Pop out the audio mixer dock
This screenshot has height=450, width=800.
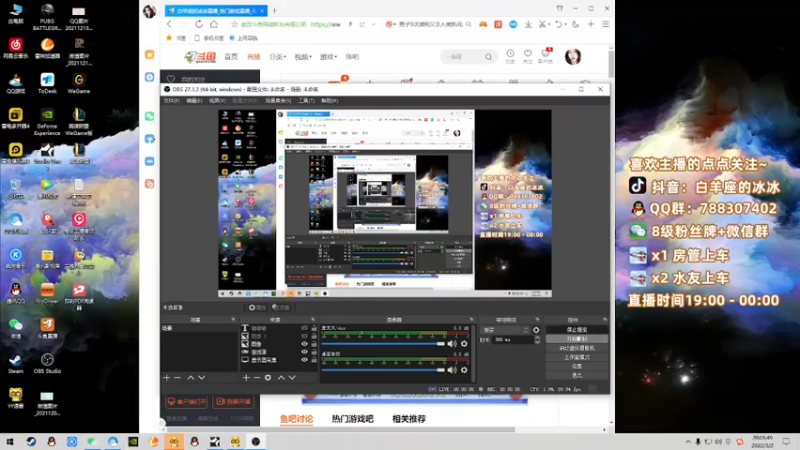471,319
